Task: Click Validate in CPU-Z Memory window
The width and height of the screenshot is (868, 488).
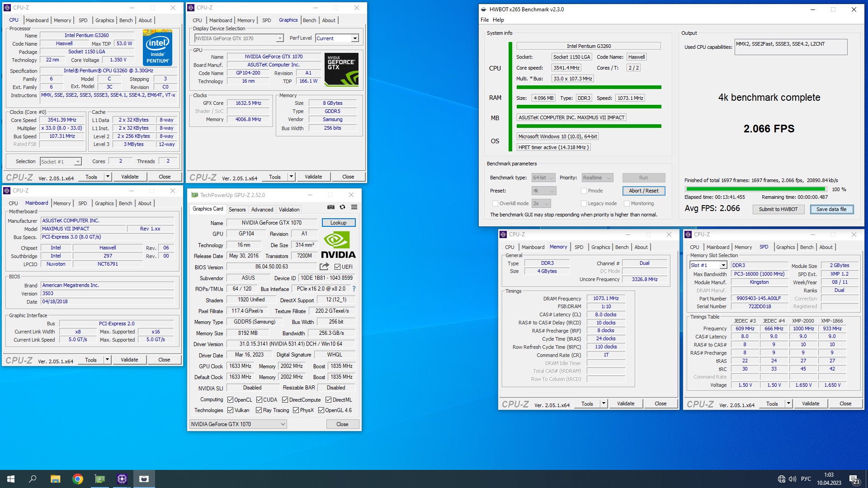Action: [626, 404]
